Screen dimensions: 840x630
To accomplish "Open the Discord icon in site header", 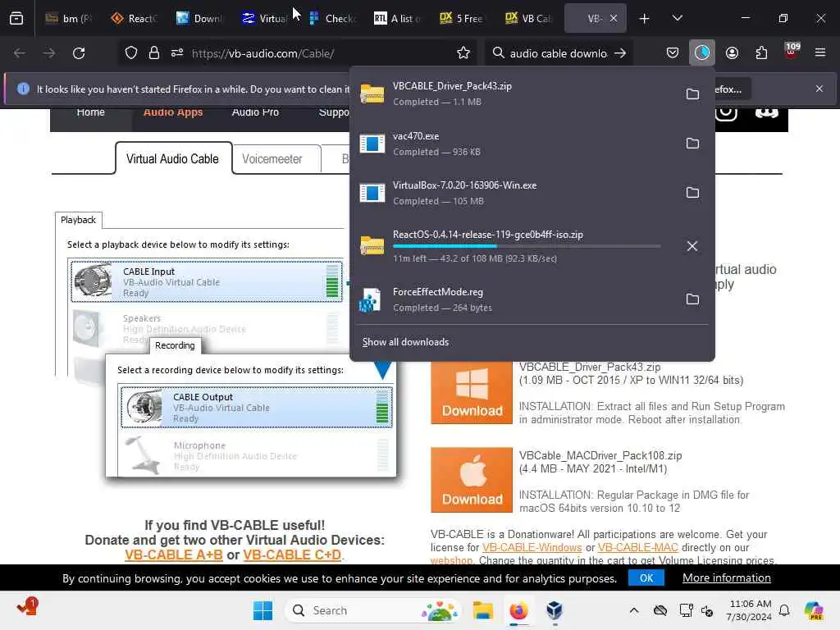I will pos(767,112).
